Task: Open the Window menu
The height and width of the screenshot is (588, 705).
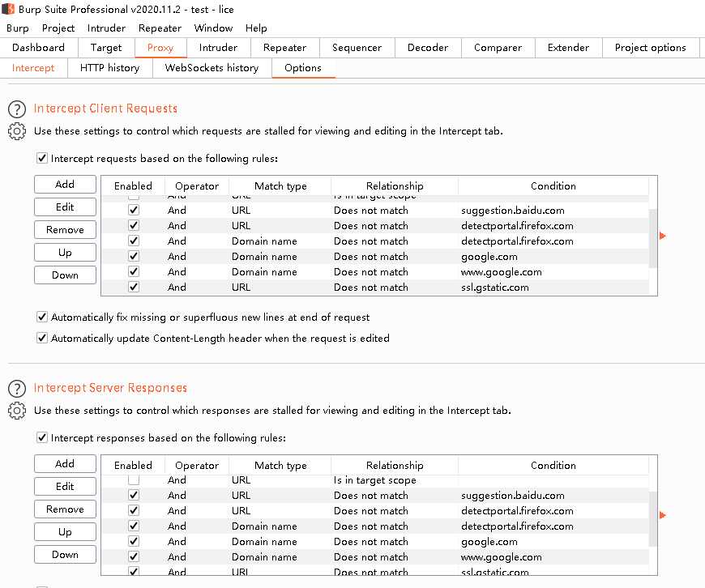Action: pos(214,28)
